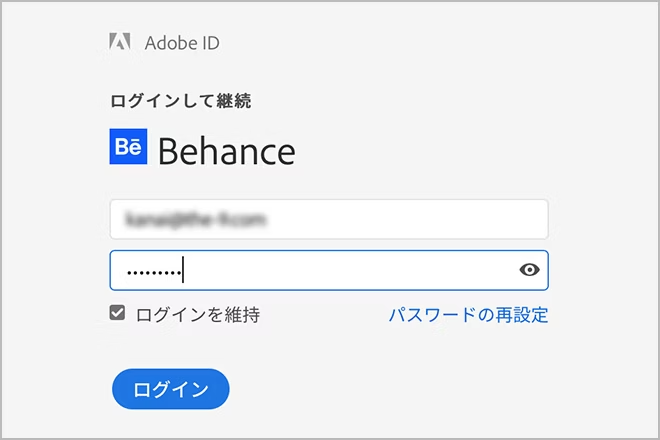Click the ログインを維持 checkbox label
This screenshot has width=660, height=440.
[198, 315]
